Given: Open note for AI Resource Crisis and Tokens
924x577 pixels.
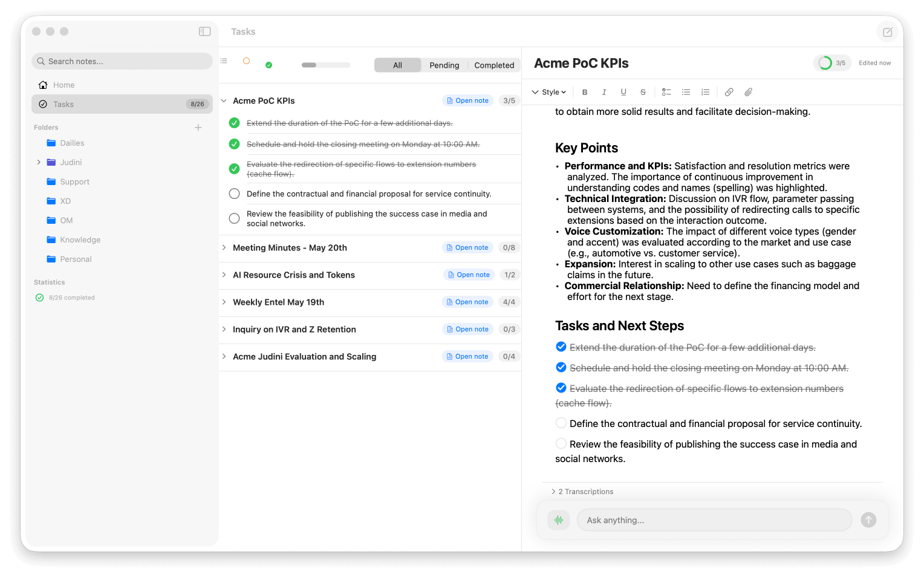Looking at the screenshot, I should coord(469,275).
